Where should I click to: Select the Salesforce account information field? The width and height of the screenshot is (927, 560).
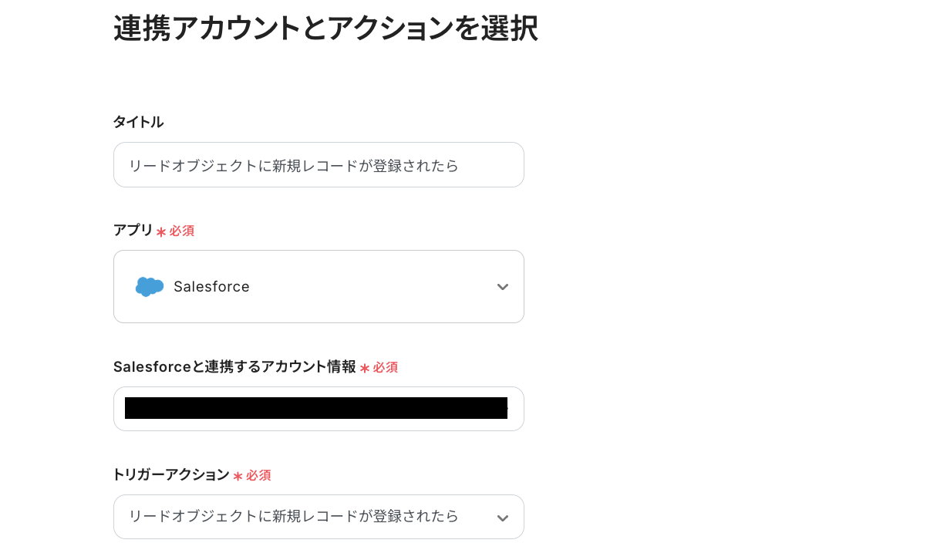tap(319, 409)
